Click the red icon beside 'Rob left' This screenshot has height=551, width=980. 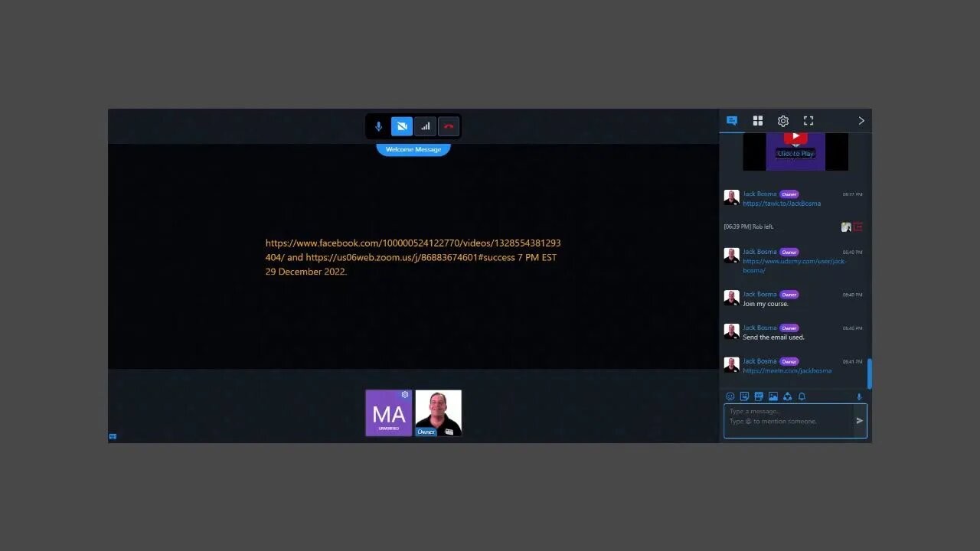coord(858,227)
